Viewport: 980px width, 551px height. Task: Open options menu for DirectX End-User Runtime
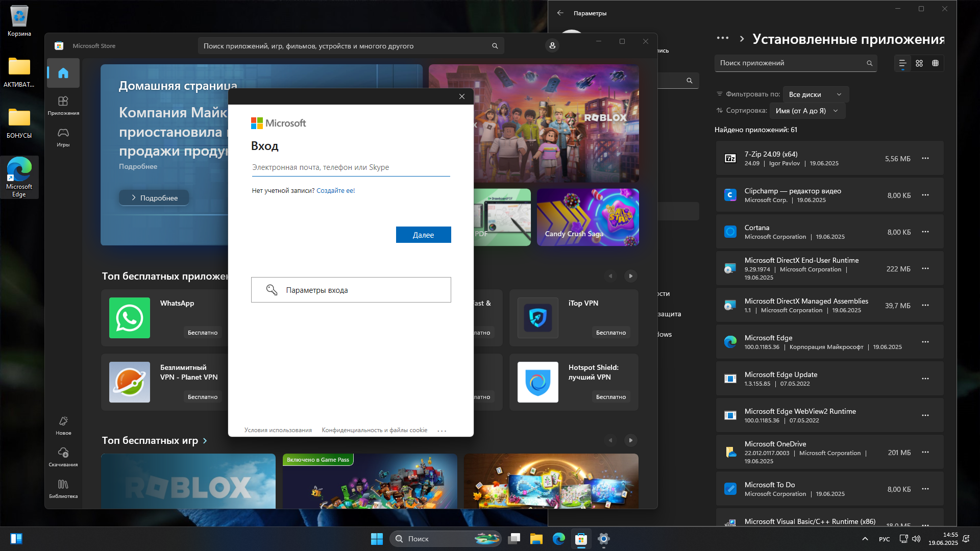click(x=925, y=269)
